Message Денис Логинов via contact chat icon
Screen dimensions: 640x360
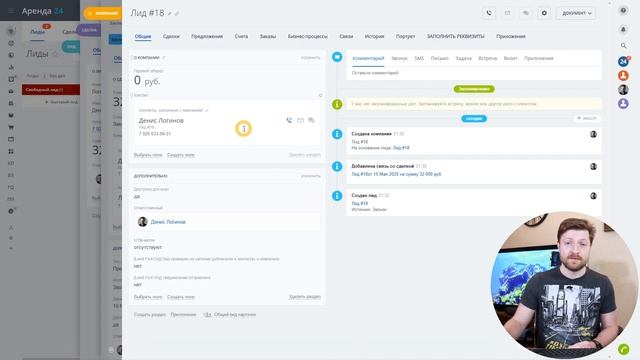click(311, 120)
